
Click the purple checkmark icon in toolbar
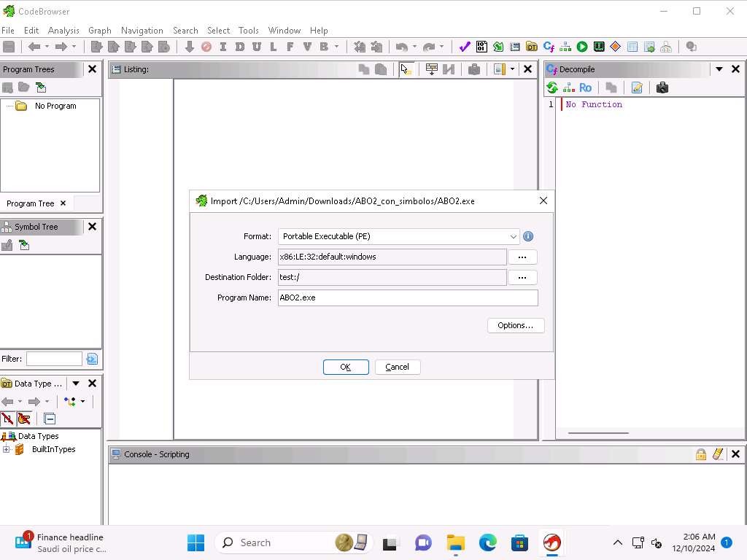click(x=464, y=47)
